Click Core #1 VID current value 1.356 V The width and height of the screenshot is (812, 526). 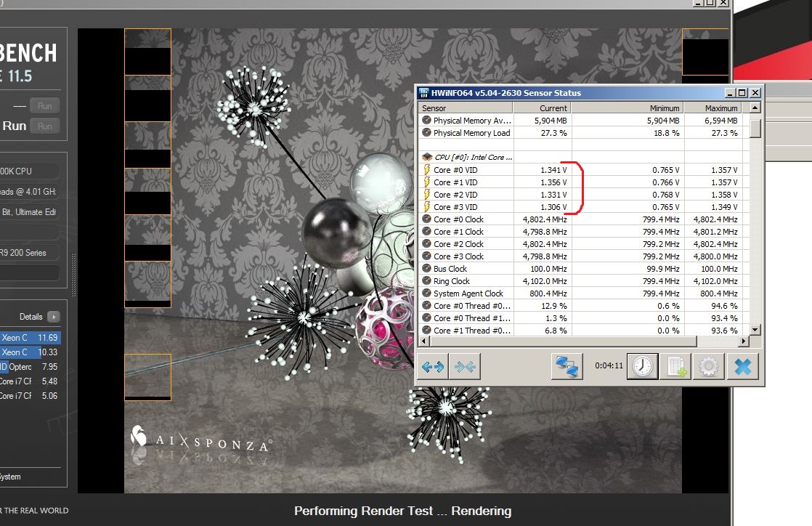point(553,182)
